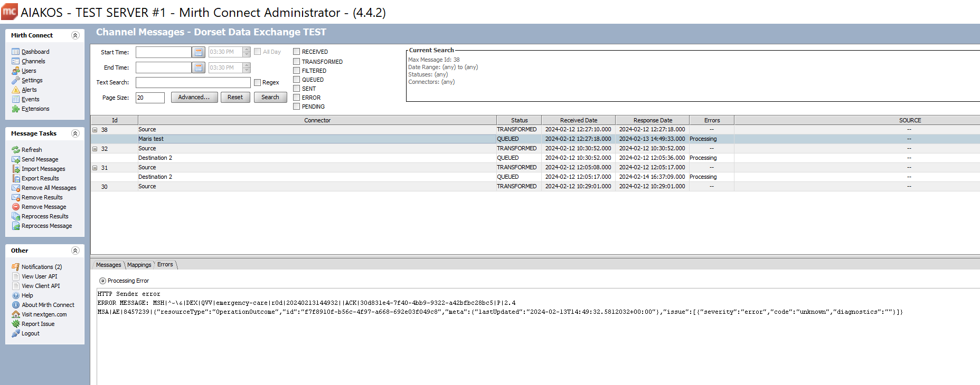Click the red Remove Message icon
The image size is (980, 385).
coord(16,207)
